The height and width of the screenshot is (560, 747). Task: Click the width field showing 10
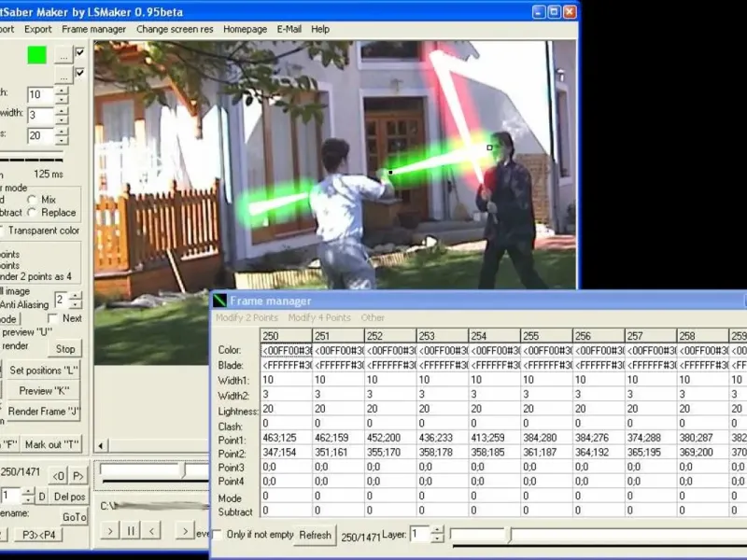pos(40,95)
